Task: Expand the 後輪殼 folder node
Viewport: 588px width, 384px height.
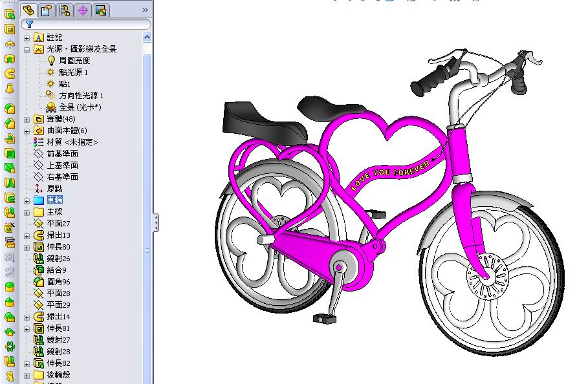Action: (27, 375)
